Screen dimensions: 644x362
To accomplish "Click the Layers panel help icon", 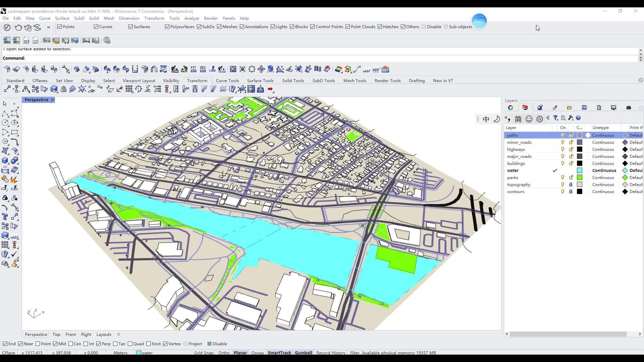I will [578, 118].
